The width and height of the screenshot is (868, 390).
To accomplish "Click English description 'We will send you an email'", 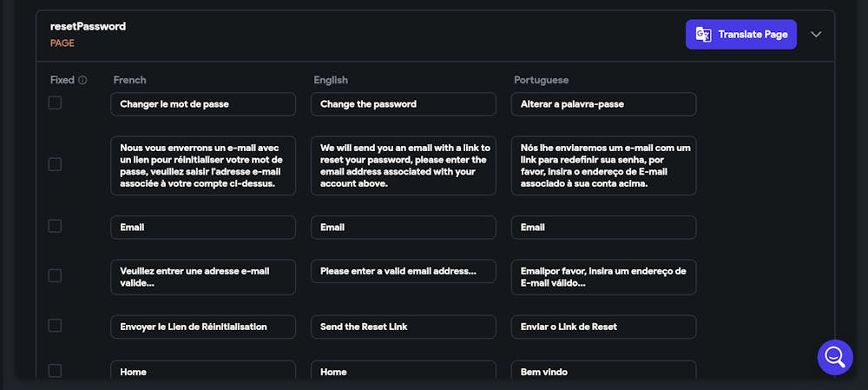I will click(x=404, y=166).
